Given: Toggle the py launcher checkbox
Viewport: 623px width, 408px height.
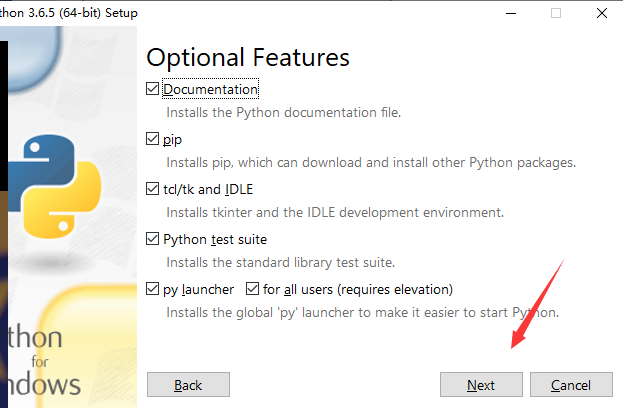Looking at the screenshot, I should pyautogui.click(x=152, y=289).
